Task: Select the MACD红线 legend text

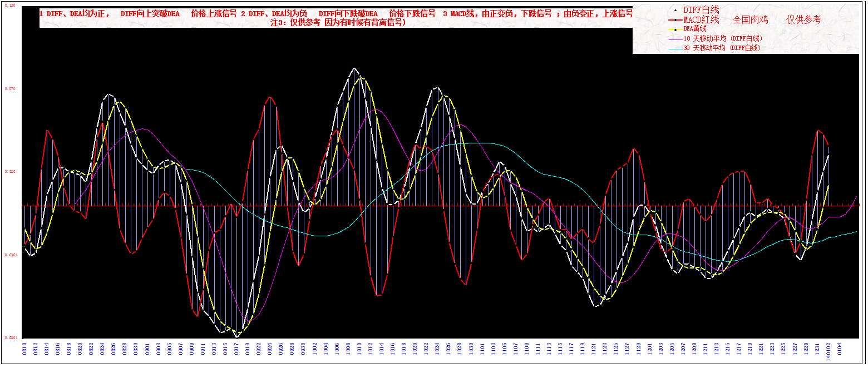Action: (x=701, y=19)
